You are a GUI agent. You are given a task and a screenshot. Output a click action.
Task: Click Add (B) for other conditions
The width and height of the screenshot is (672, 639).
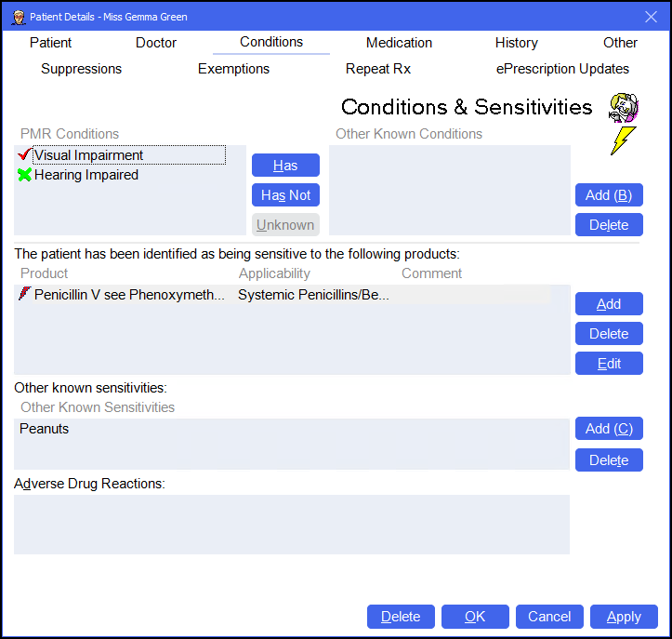(x=609, y=195)
